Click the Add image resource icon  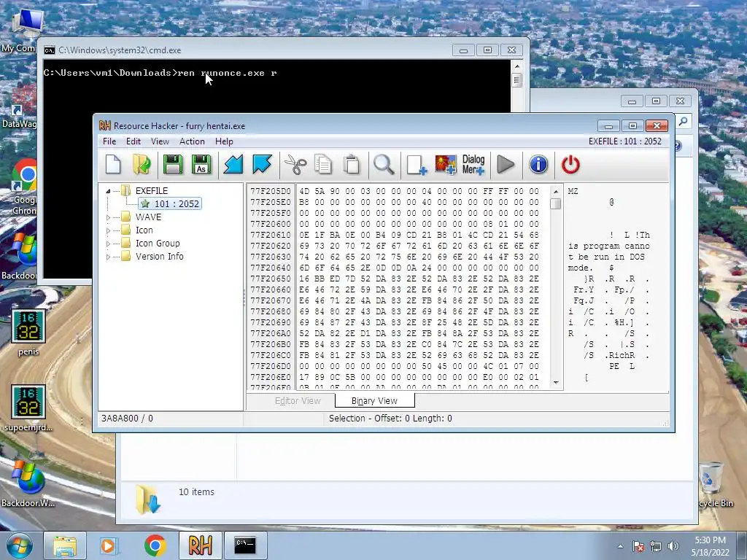(446, 165)
